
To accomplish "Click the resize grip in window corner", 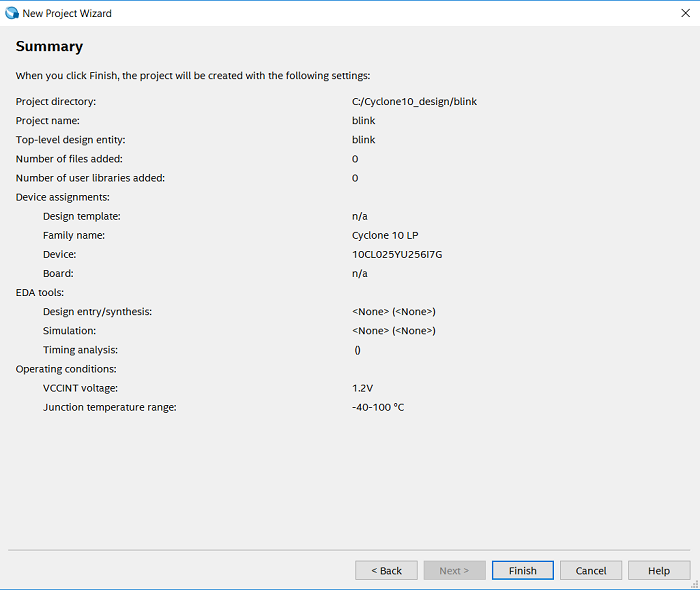I will 694,584.
